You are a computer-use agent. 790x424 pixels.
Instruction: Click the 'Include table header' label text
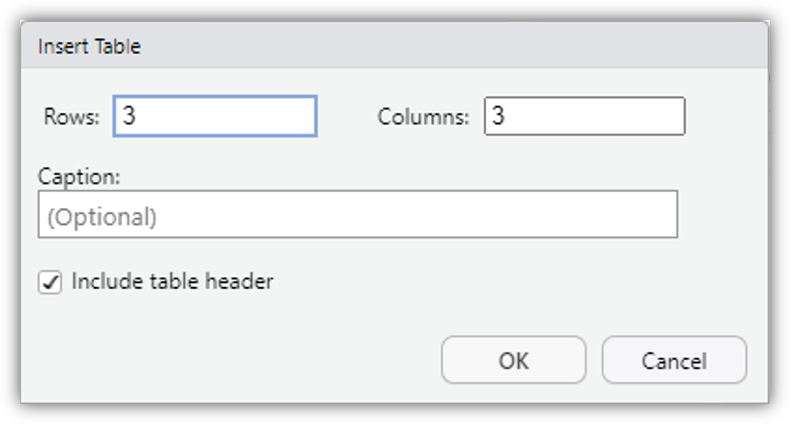pos(172,282)
